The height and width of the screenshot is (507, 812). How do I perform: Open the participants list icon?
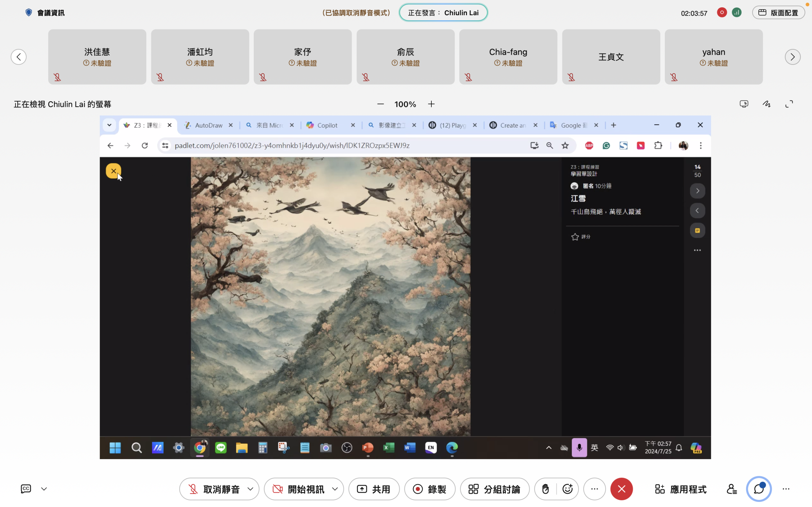tap(731, 489)
